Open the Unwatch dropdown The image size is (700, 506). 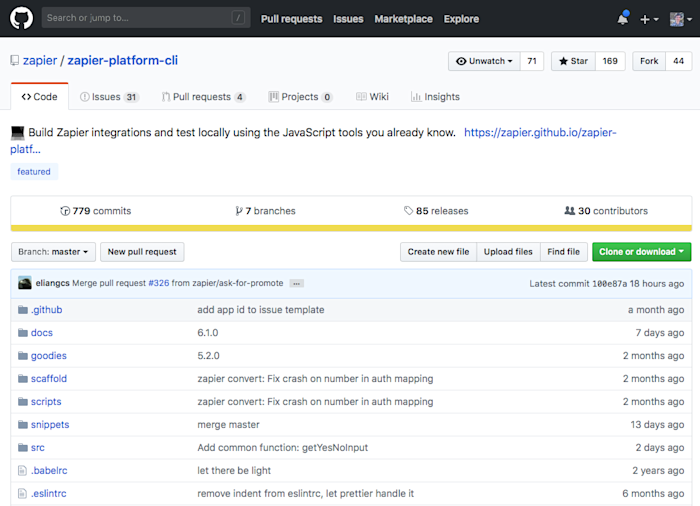point(484,61)
